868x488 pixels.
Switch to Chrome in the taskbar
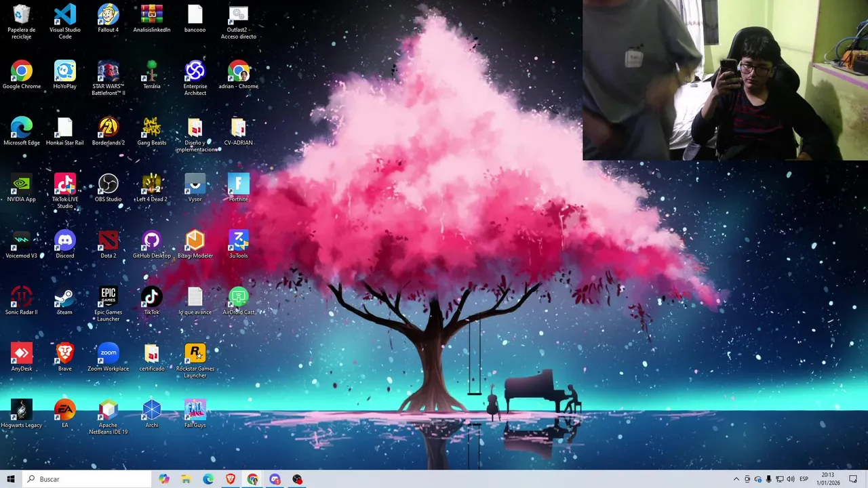coord(253,479)
